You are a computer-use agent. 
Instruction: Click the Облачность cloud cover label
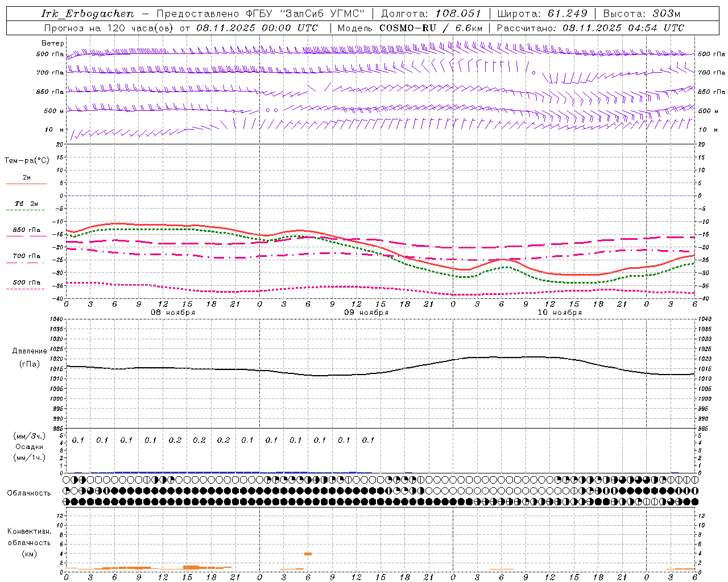pyautogui.click(x=29, y=493)
